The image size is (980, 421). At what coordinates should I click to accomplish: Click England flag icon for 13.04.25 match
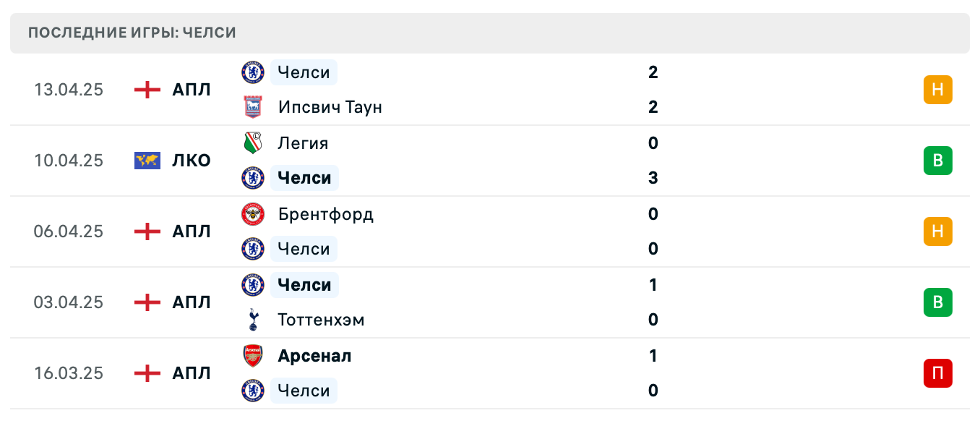coord(147,90)
